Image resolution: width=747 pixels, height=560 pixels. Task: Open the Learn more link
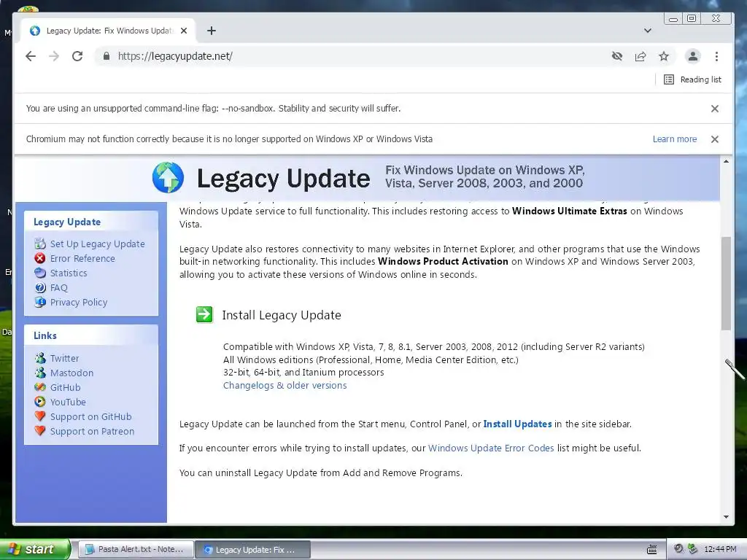675,139
